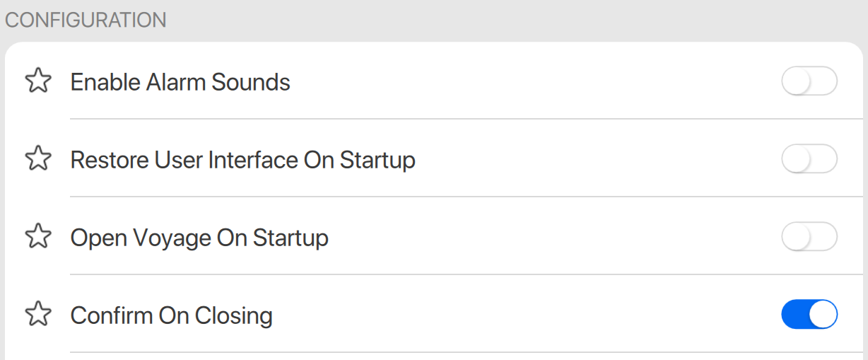
Task: Click the white knob of the Confirm On Closing switch
Action: pyautogui.click(x=823, y=314)
